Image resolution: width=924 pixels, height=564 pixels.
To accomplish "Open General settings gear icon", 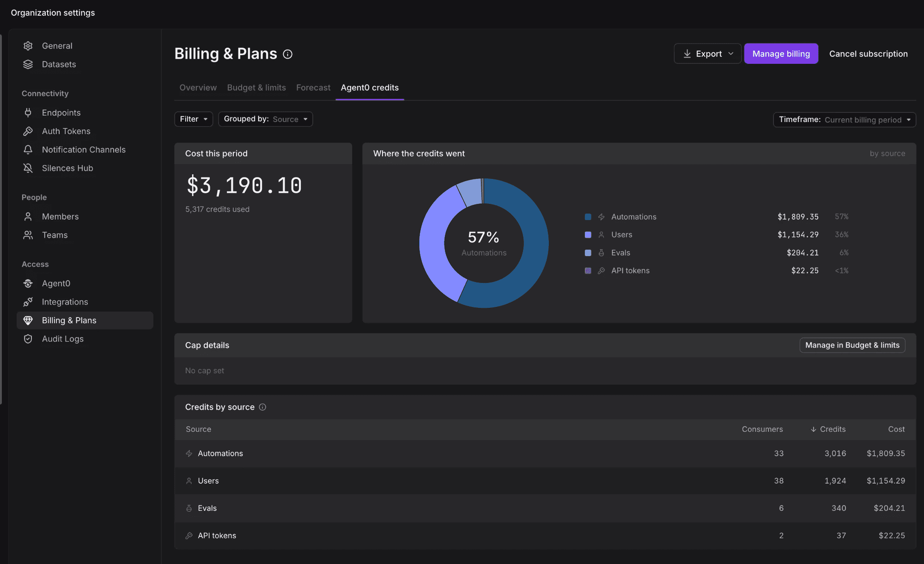I will pyautogui.click(x=28, y=46).
